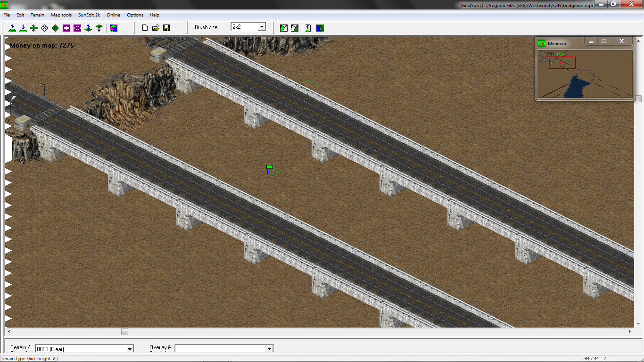This screenshot has width=644, height=362.
Task: Click the multicolored 3D cube icon
Action: [x=114, y=28]
